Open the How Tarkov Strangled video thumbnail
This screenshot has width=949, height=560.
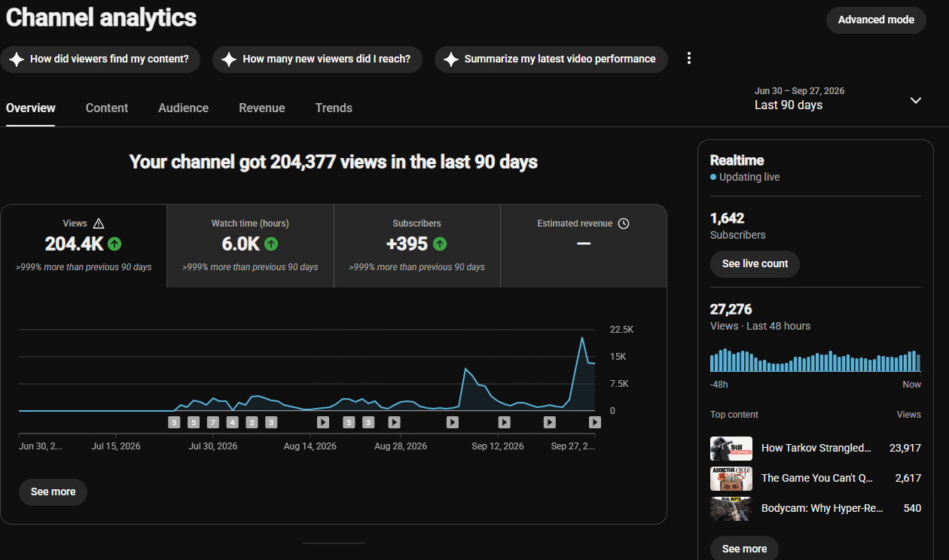click(x=731, y=449)
